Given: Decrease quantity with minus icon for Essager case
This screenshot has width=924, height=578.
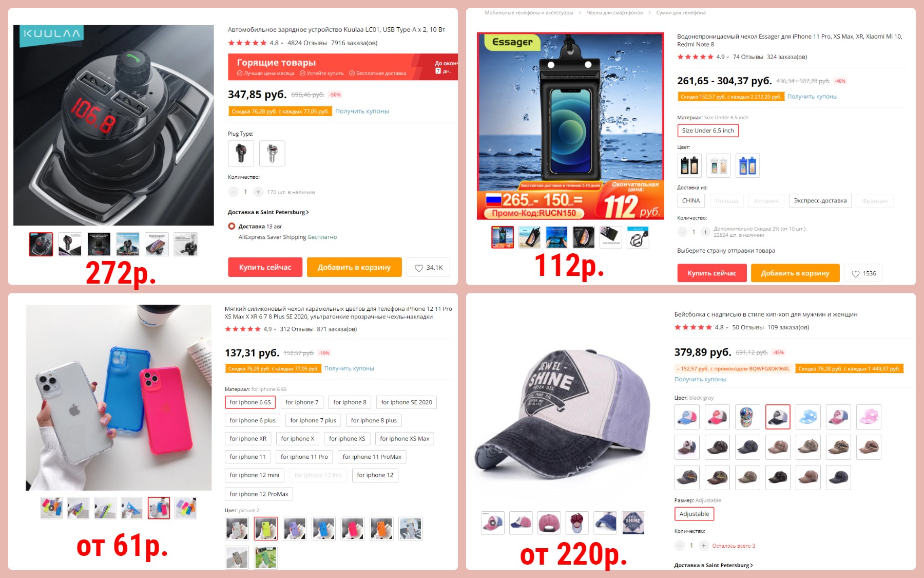Looking at the screenshot, I should pos(682,232).
